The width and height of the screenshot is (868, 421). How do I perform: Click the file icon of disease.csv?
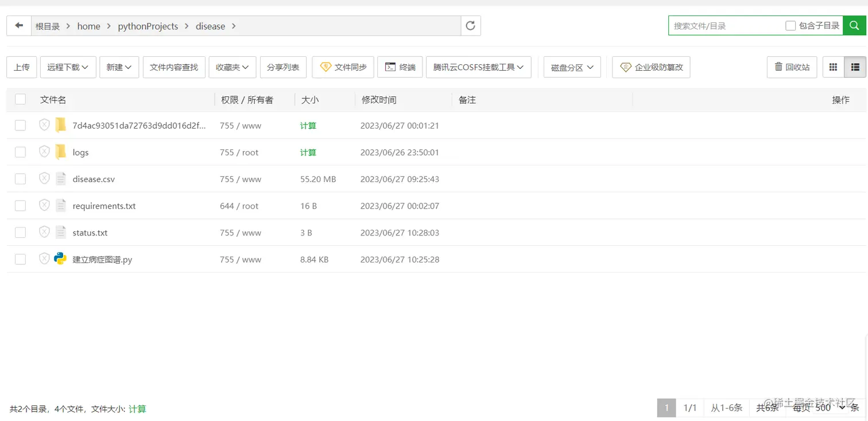(x=61, y=179)
